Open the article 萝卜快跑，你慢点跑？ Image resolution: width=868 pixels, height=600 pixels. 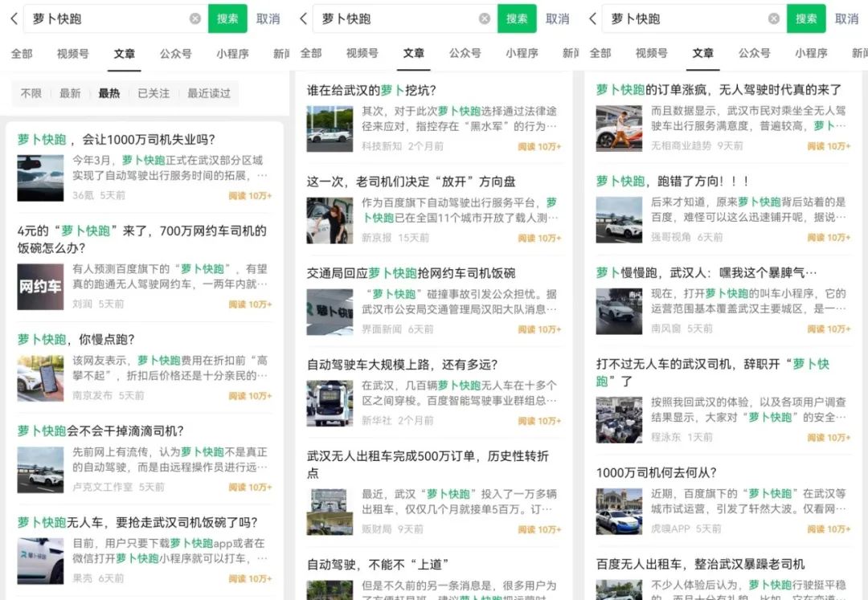(x=76, y=339)
